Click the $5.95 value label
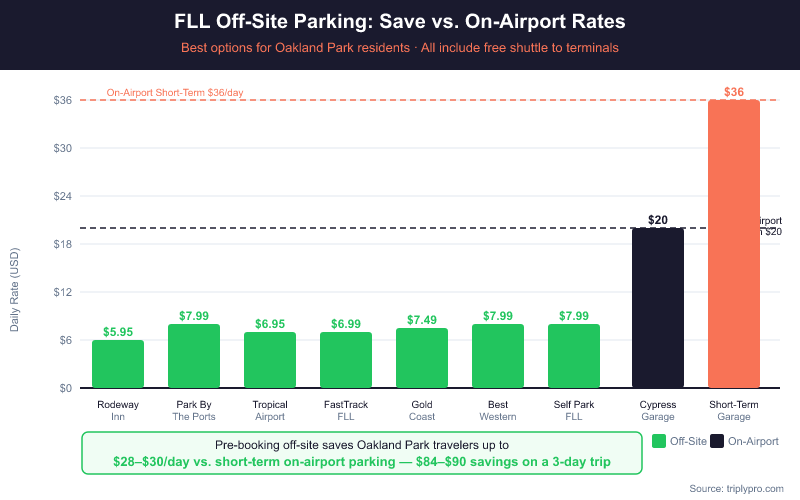This screenshot has height=500, width=800. click(118, 331)
